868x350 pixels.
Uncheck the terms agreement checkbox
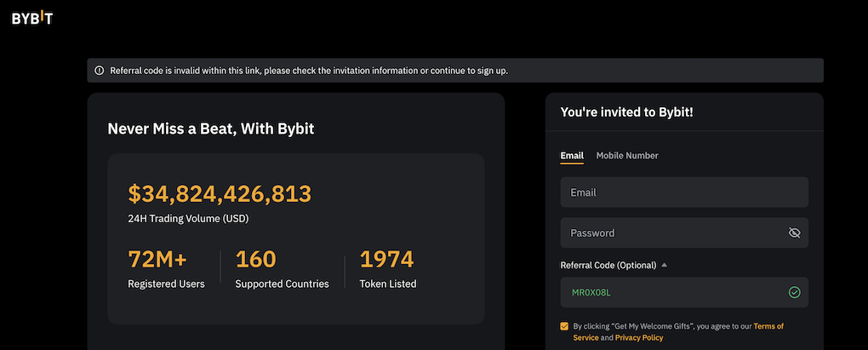click(x=564, y=326)
